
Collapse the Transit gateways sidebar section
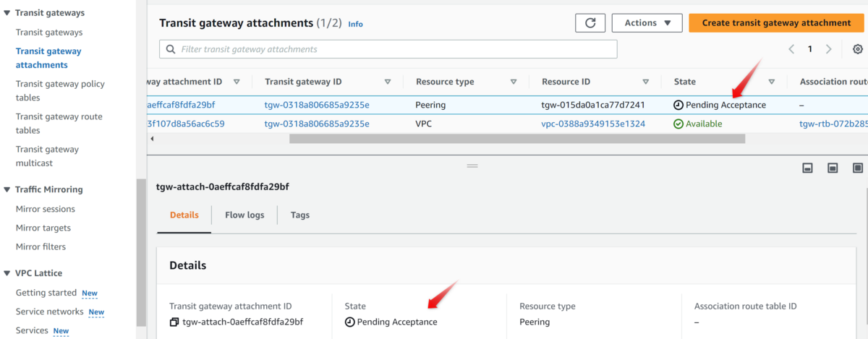pos(7,13)
